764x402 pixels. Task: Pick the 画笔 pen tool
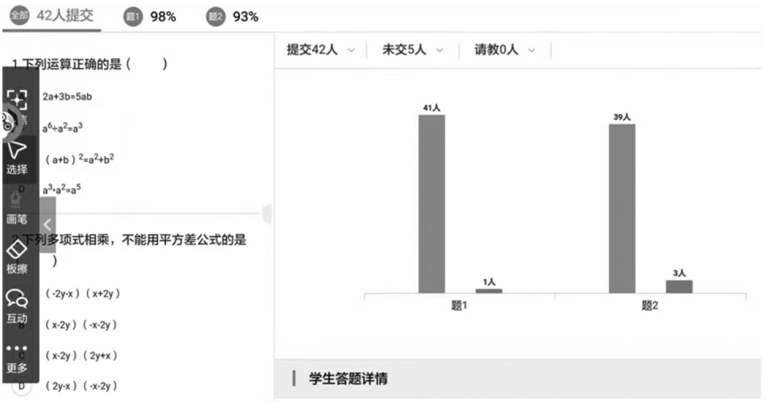click(16, 209)
